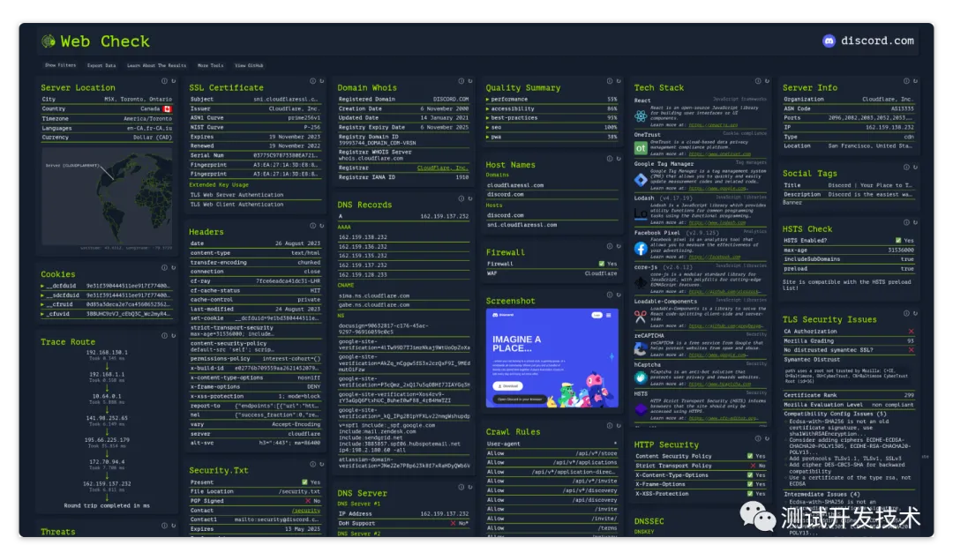Click the Google Tag Manager logo

[x=641, y=180]
